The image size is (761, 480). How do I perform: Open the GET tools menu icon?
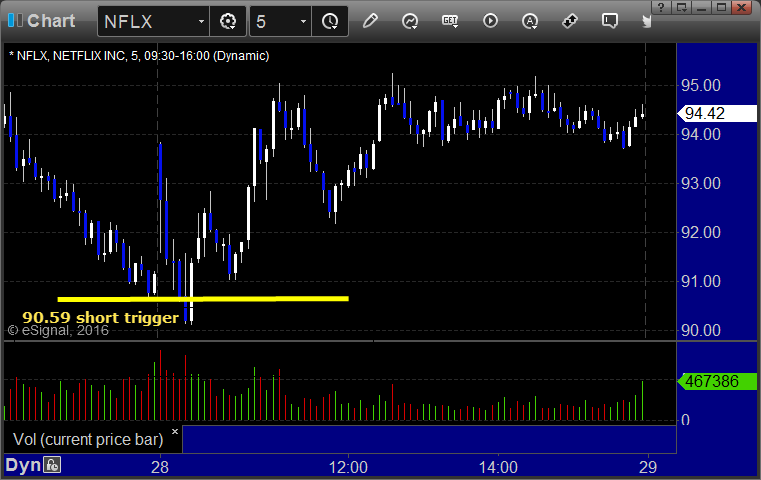click(450, 21)
